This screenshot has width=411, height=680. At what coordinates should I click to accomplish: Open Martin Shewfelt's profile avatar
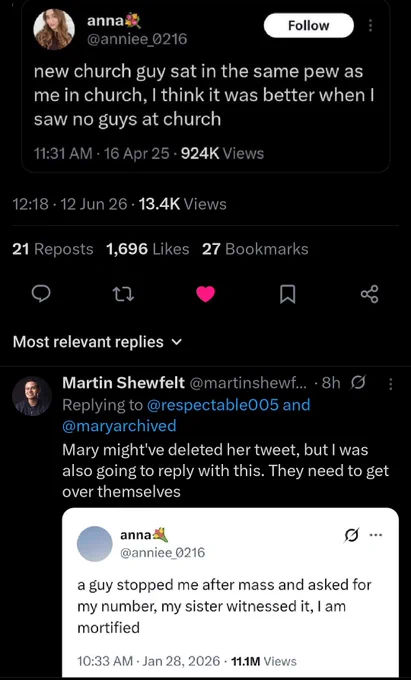click(32, 396)
